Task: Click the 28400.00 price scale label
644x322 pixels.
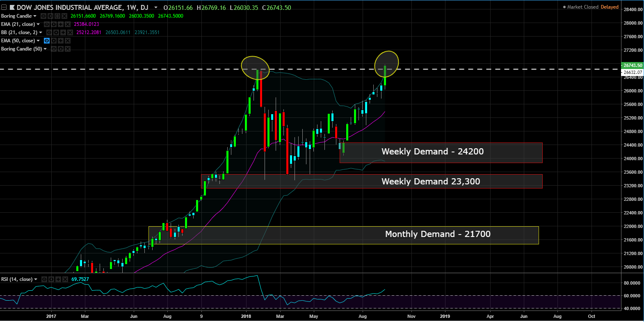Action: [634, 9]
